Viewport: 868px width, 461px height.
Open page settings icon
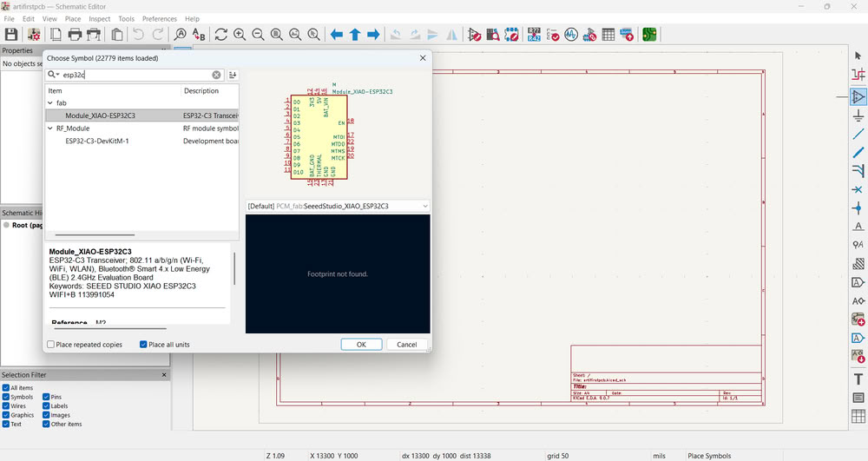(56, 35)
